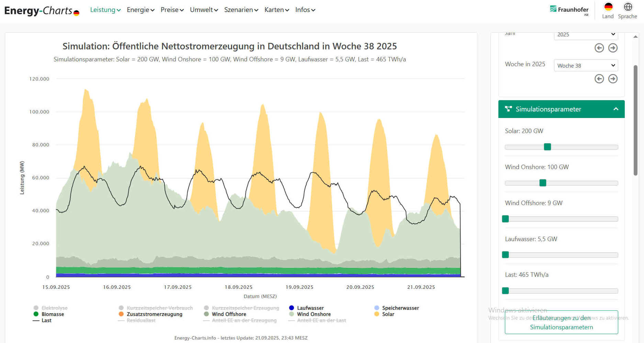
Task: Open the year 2025 dropdown
Action: pos(586,35)
